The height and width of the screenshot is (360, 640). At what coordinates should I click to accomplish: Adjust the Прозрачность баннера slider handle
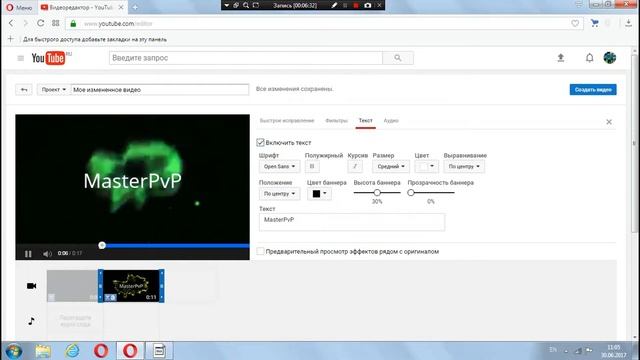[x=411, y=192]
